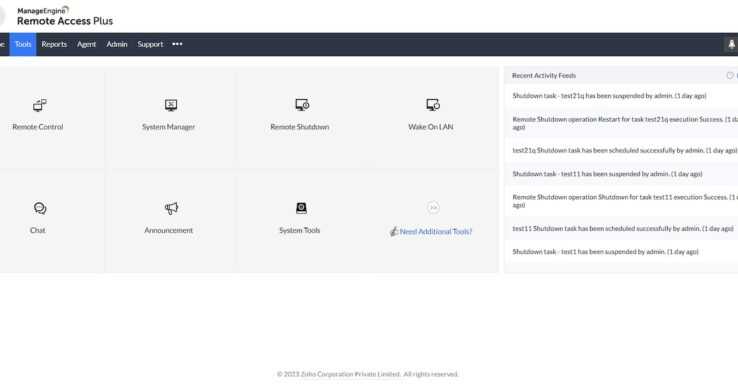Expand the three-dots more menu
738x386 pixels.
[177, 44]
